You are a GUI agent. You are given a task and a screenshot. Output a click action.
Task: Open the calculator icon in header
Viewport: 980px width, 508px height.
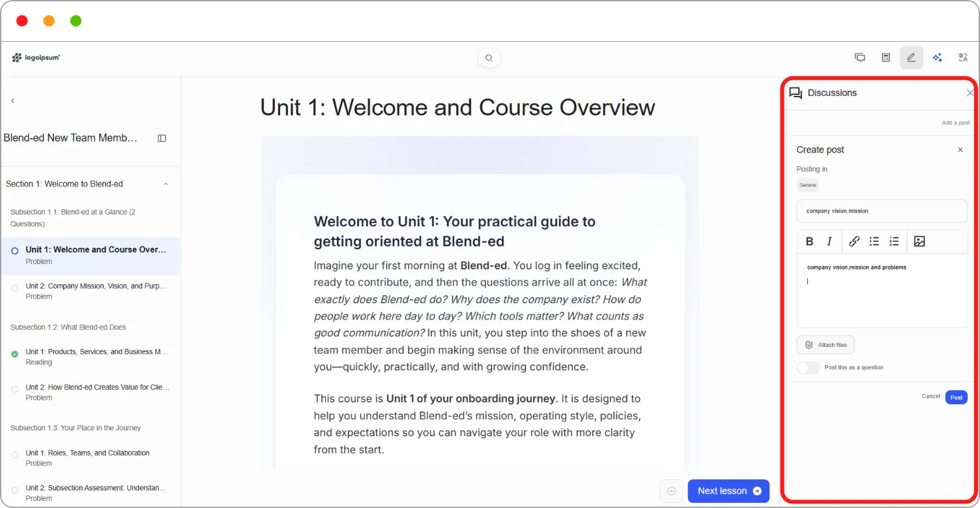point(886,57)
